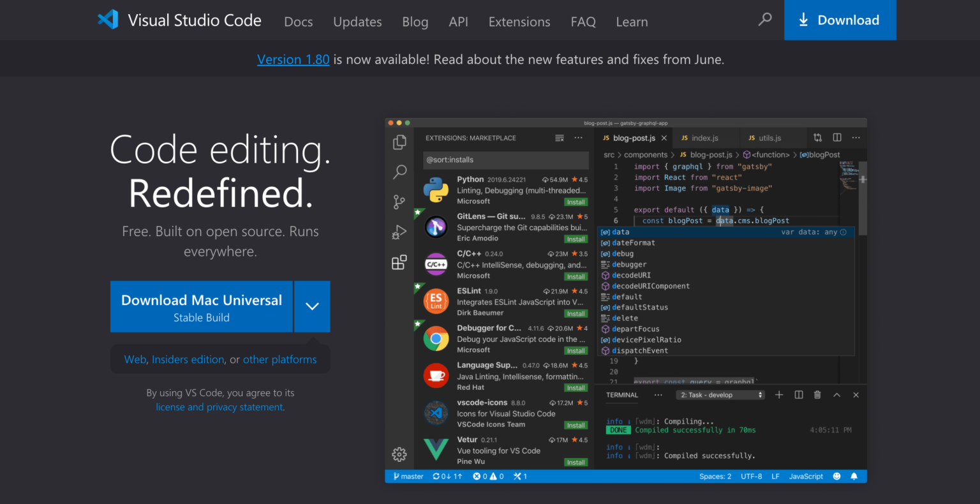Click the synchronize changes icon on master branch
Image resolution: width=980 pixels, height=504 pixels.
[447, 476]
